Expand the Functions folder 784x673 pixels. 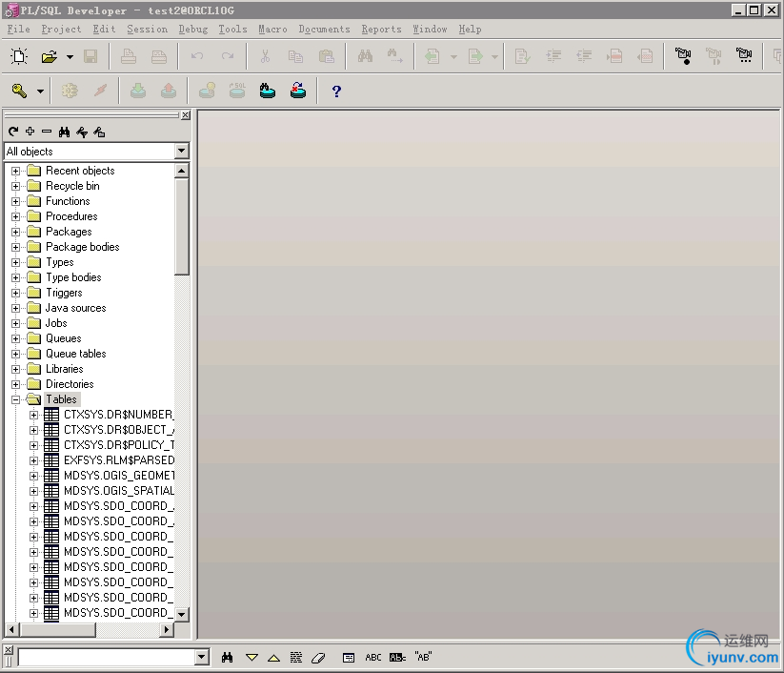coord(15,202)
